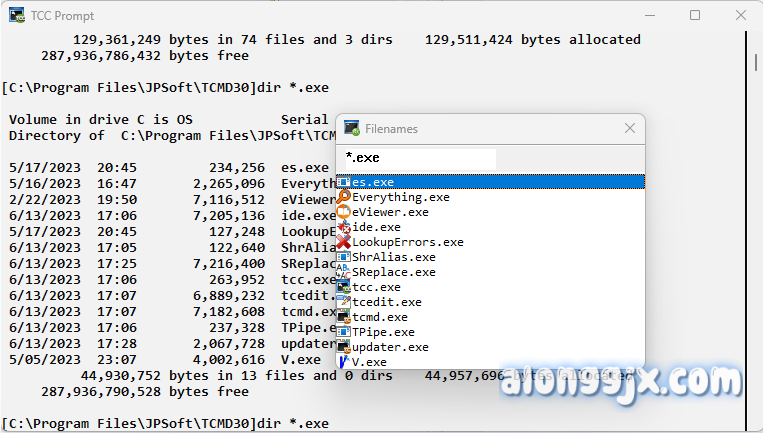Maximize the TCC Prompt window
Viewport: 763px width, 433px height.
695,15
